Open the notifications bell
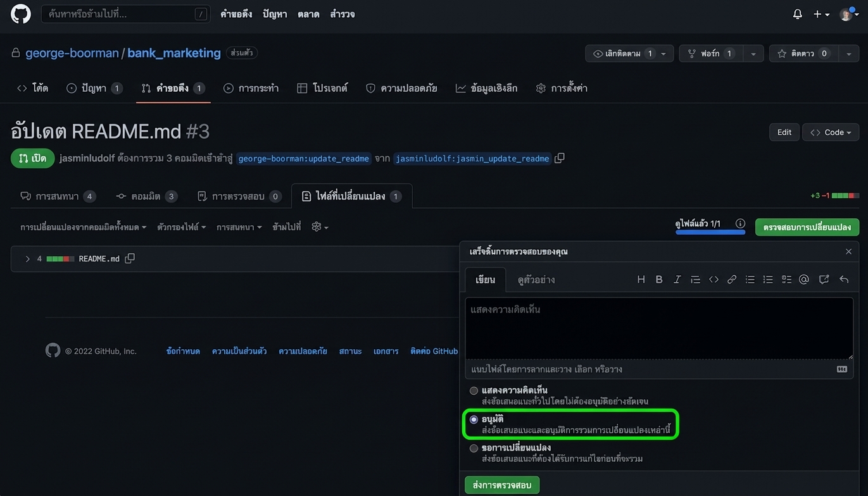Viewport: 868px width, 496px height. (798, 14)
